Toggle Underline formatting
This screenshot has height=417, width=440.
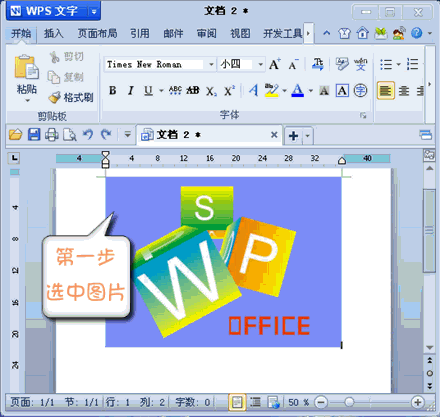click(148, 90)
